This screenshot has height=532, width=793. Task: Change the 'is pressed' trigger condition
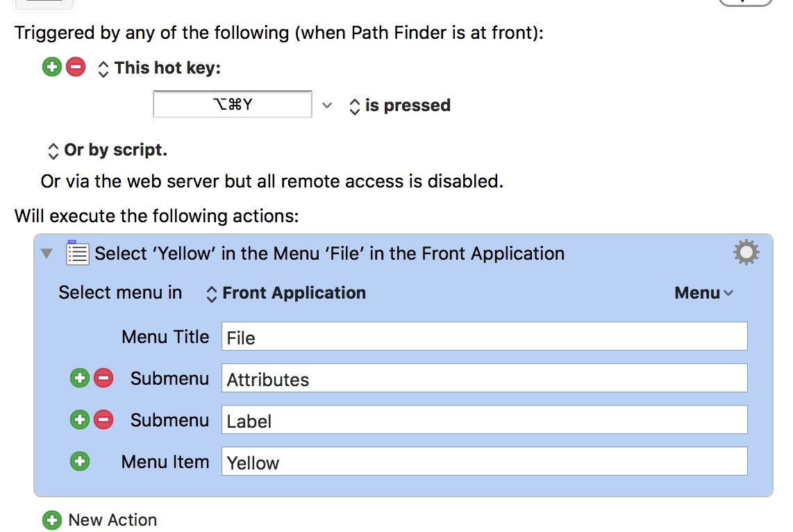pos(399,105)
